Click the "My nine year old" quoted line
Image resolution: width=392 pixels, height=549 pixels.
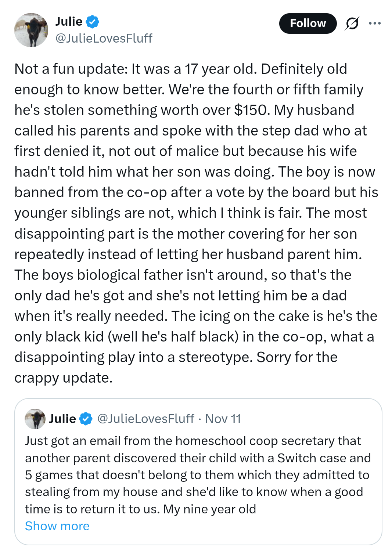coord(209,509)
